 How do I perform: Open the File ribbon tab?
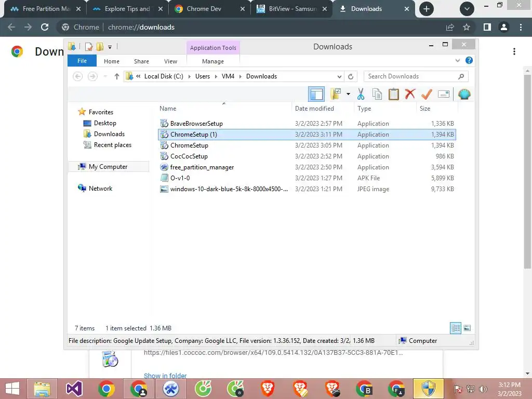pyautogui.click(x=82, y=61)
